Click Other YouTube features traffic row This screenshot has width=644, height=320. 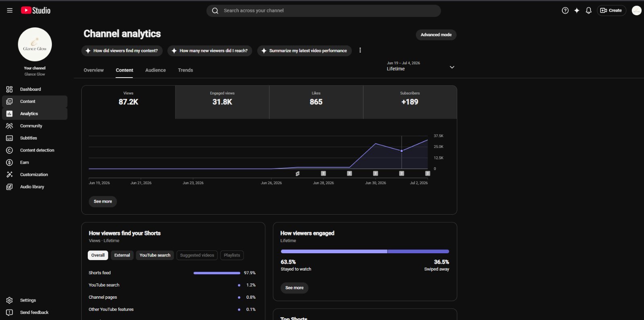(172, 310)
